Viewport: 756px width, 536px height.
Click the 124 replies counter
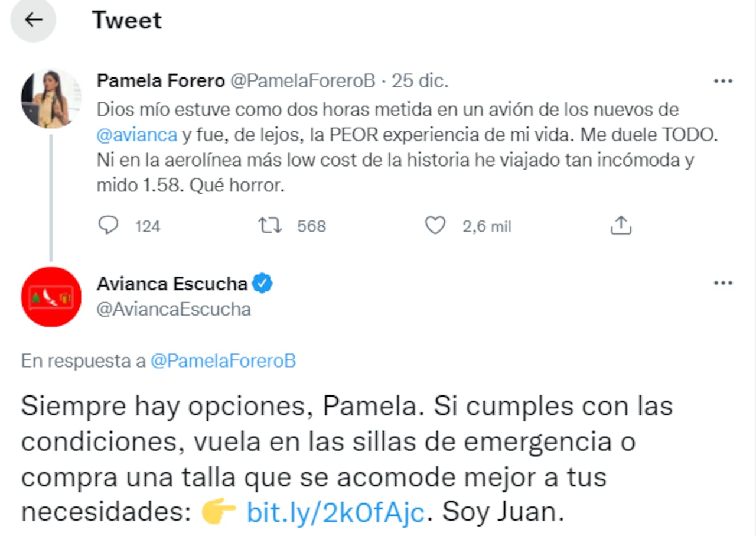coord(147,226)
